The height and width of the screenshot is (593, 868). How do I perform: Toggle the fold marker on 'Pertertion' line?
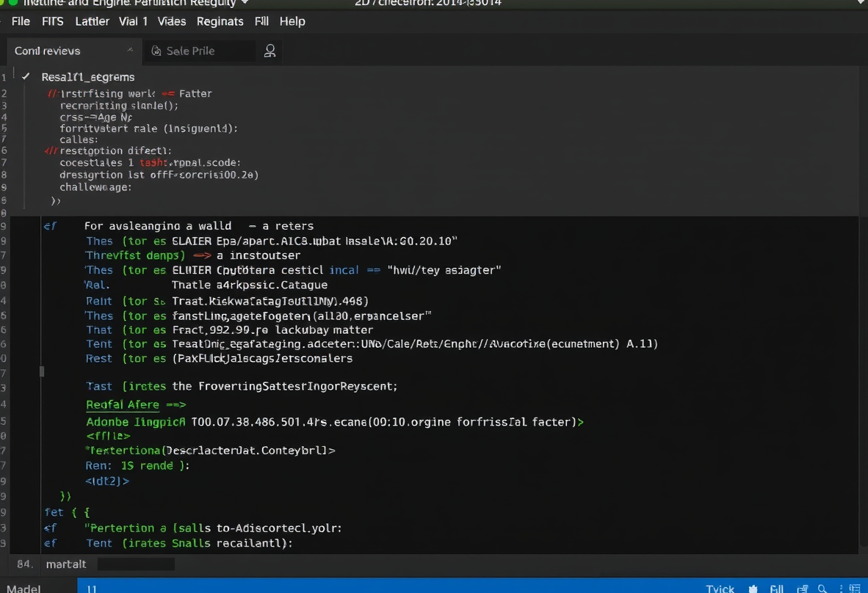click(x=50, y=528)
